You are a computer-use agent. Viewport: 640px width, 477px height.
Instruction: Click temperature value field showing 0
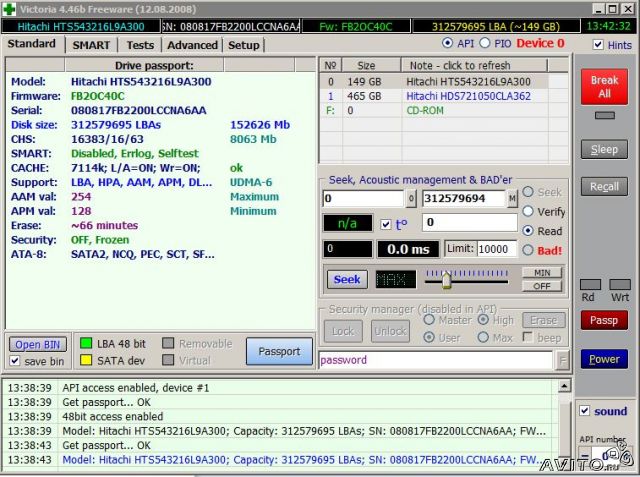click(x=470, y=223)
